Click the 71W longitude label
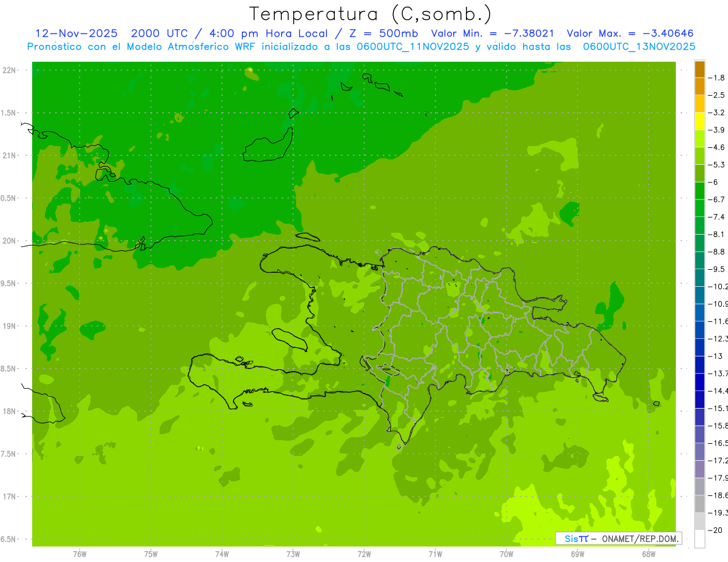Image resolution: width=728 pixels, height=562 pixels. [435, 554]
